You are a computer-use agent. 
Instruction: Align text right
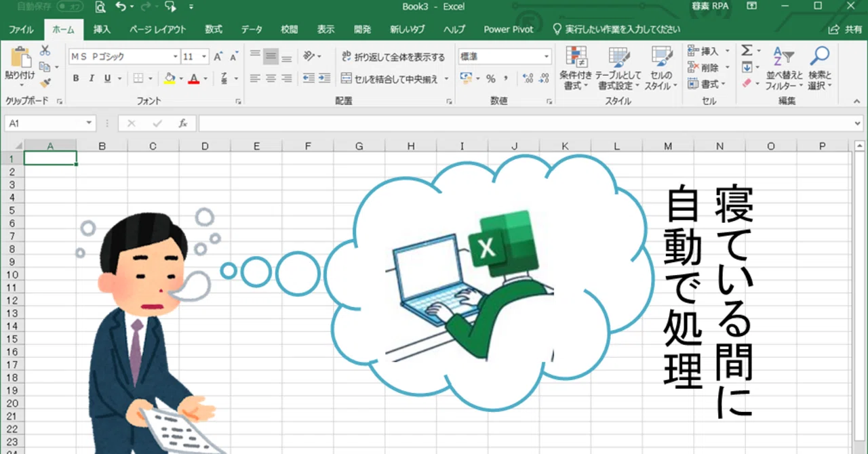coord(286,79)
